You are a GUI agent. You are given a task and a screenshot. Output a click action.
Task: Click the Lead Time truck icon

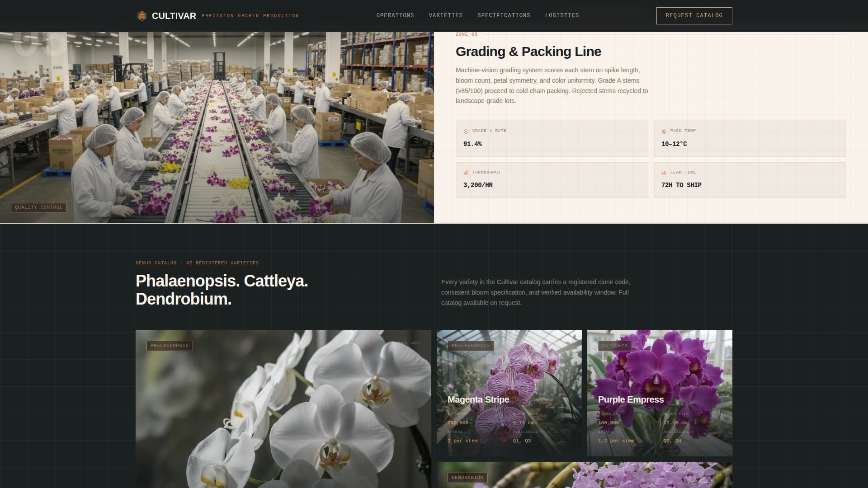[x=664, y=172]
